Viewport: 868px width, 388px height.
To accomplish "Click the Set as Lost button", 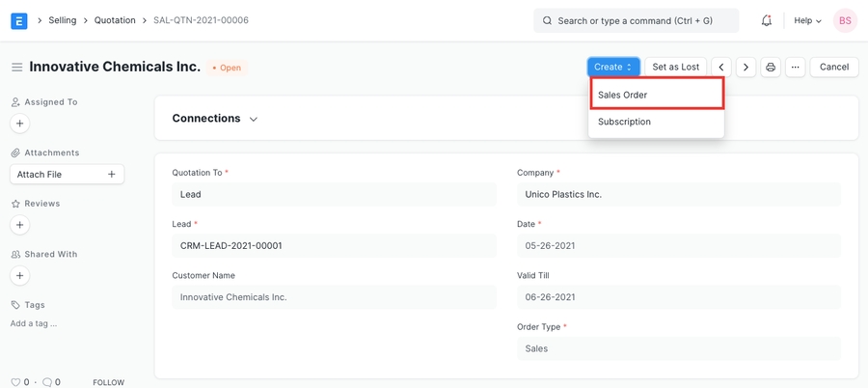I will 675,68.
